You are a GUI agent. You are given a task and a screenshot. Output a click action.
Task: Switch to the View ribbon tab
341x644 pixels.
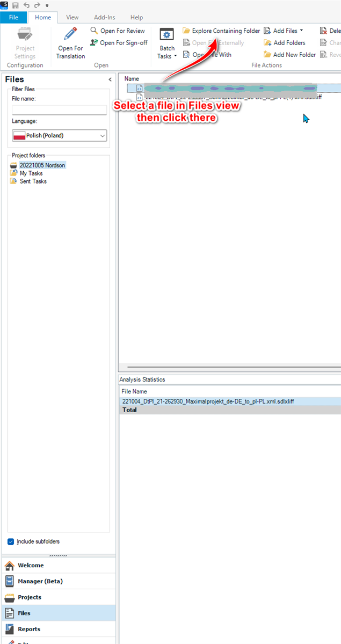[x=72, y=17]
